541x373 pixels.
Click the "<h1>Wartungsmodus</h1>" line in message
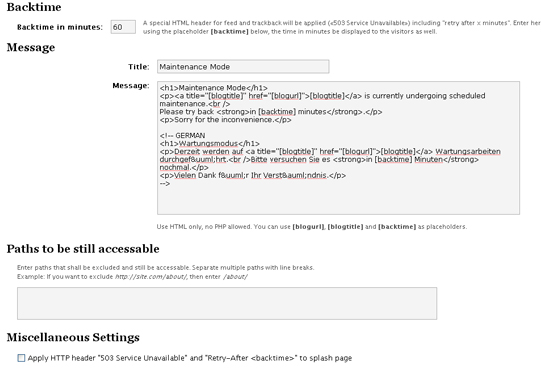(x=209, y=143)
